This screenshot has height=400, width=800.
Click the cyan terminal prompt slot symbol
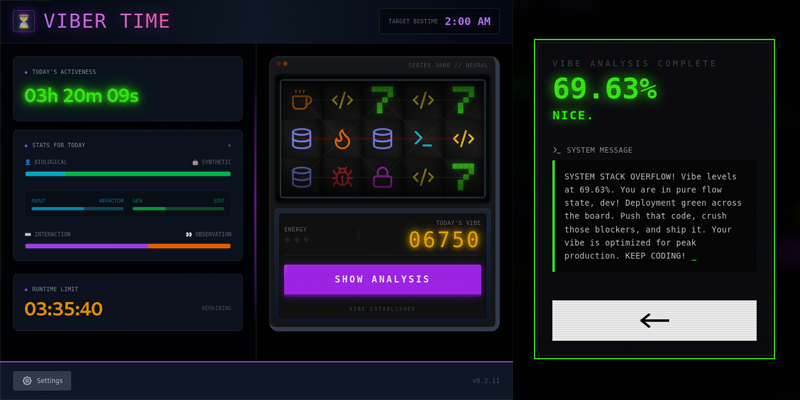click(423, 138)
